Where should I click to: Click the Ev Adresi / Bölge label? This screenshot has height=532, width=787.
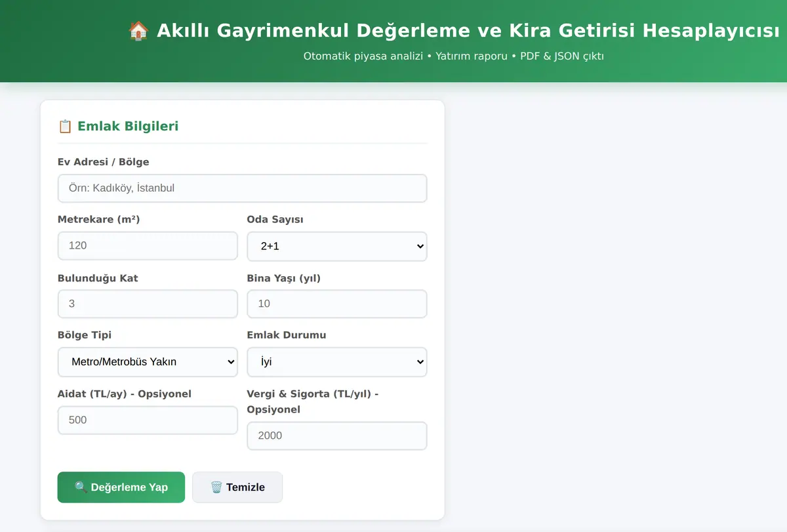104,162
